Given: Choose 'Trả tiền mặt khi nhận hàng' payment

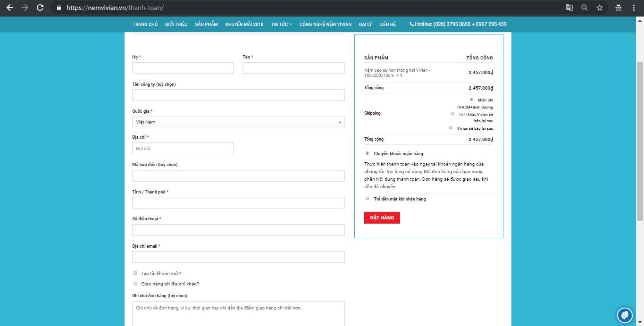Looking at the screenshot, I should [367, 199].
